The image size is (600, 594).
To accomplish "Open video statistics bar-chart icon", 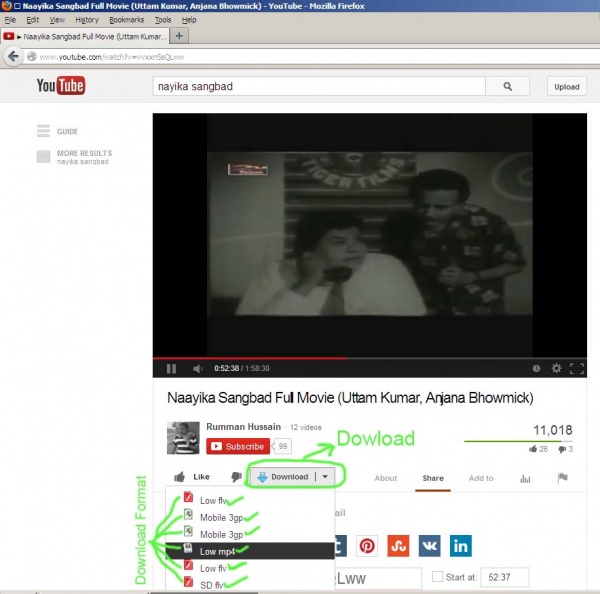I will click(x=525, y=478).
